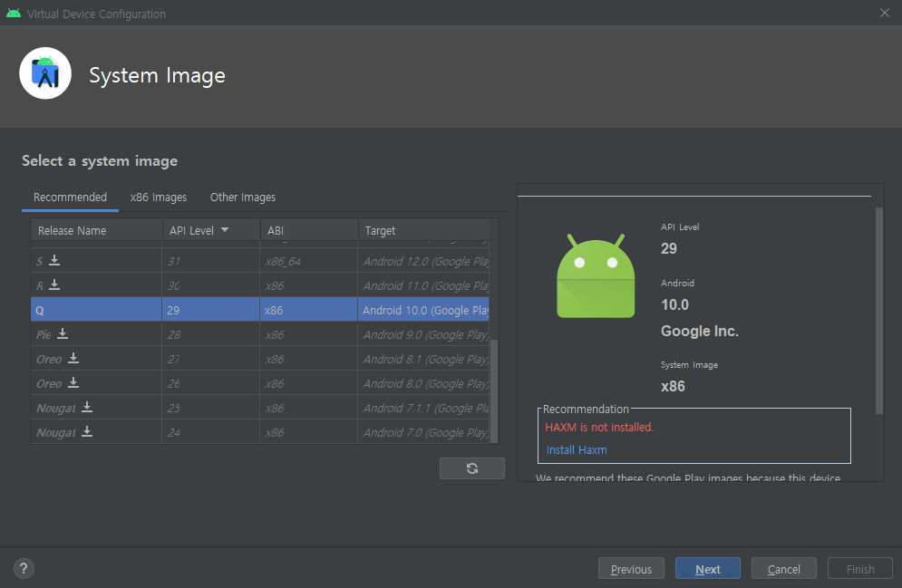Select the Android 10.0 target cell
Screen dimensions: 902x588
(423, 309)
